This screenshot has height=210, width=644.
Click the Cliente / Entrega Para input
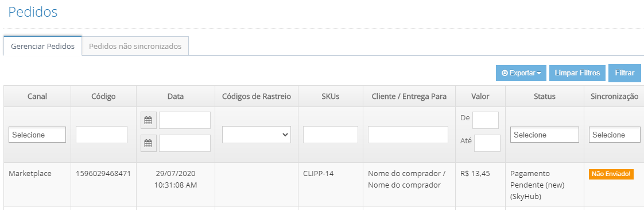tap(408, 135)
